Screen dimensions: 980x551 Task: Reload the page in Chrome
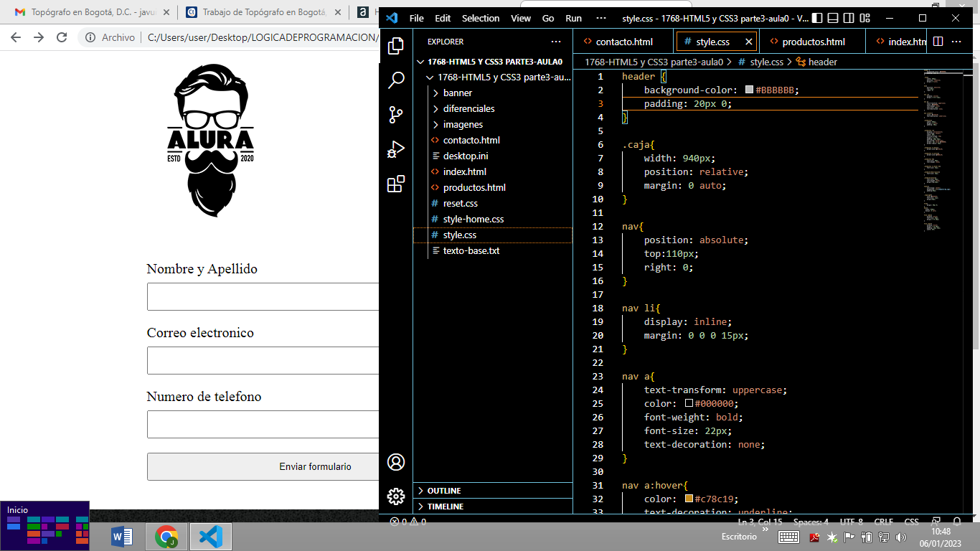pos(62,37)
